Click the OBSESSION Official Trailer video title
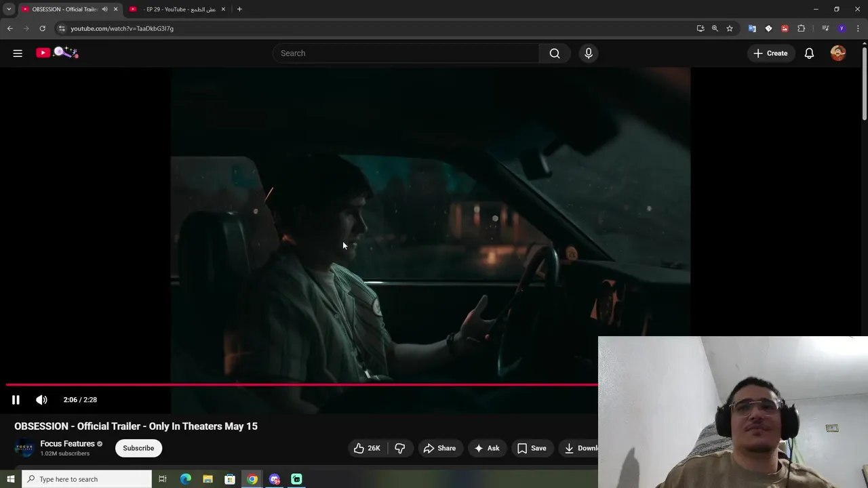This screenshot has height=488, width=868. (136, 426)
